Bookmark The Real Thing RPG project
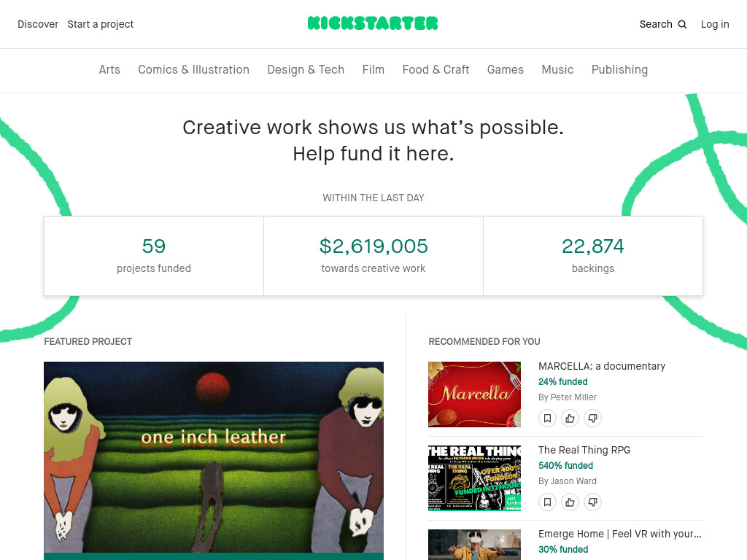The image size is (747, 560). (547, 502)
